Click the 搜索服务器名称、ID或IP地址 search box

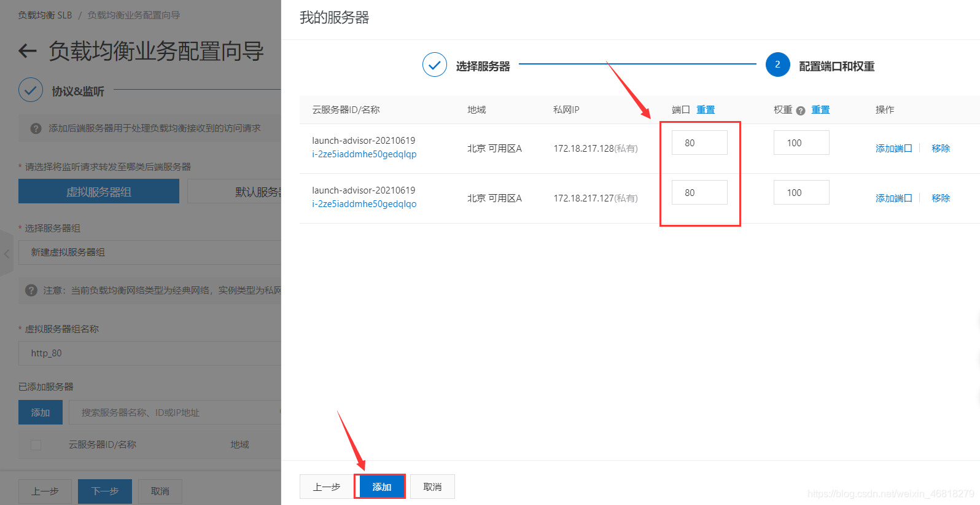[x=175, y=412]
